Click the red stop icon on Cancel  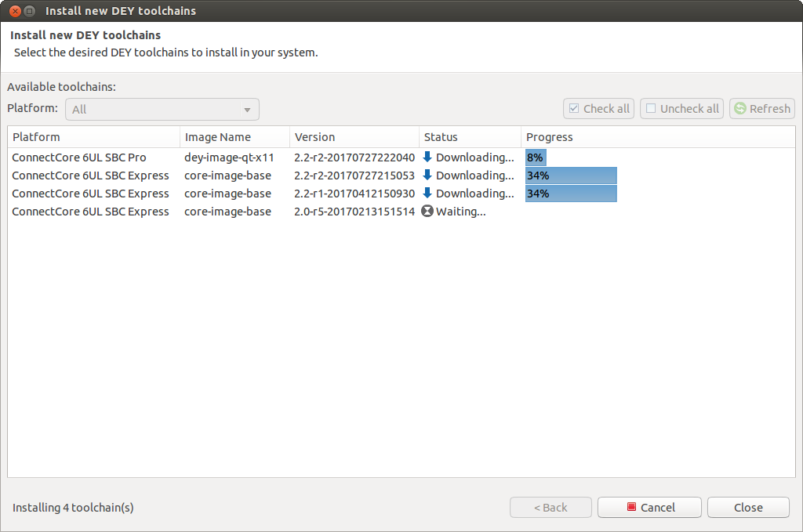point(631,507)
